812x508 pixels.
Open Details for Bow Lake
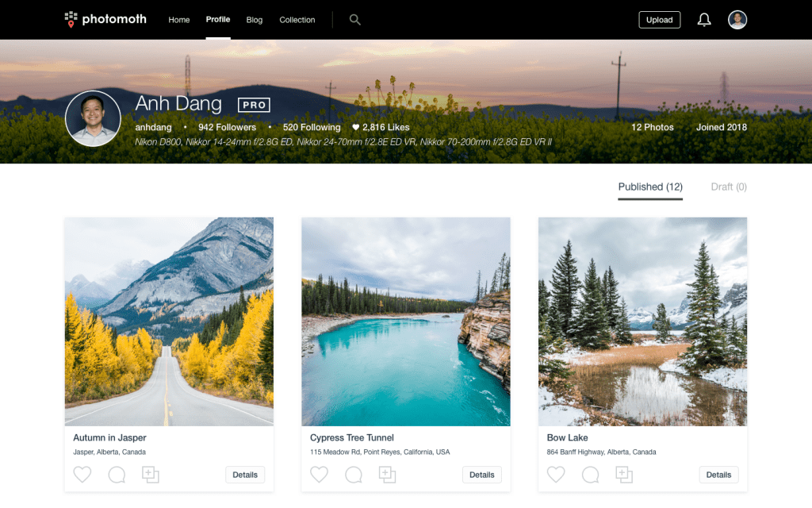(x=718, y=475)
